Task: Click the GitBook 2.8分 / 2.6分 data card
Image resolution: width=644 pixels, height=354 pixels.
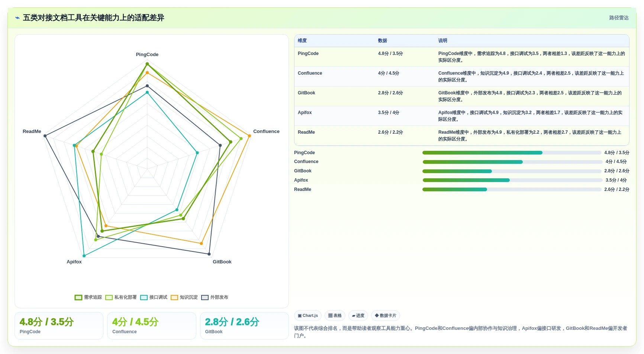Action: tap(244, 326)
